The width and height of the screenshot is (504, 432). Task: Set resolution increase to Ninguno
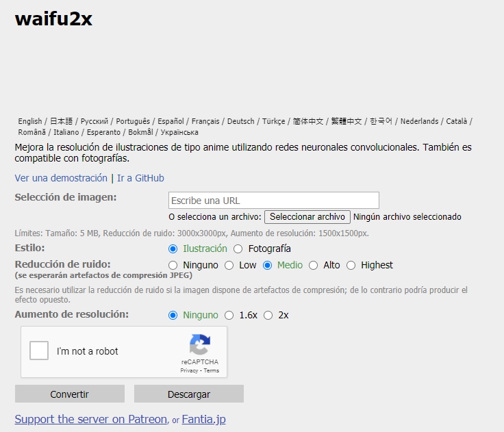pos(173,316)
